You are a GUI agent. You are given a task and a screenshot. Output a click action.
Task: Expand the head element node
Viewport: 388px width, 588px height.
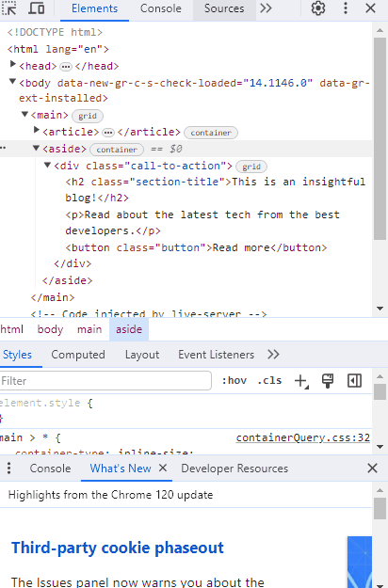(x=13, y=64)
